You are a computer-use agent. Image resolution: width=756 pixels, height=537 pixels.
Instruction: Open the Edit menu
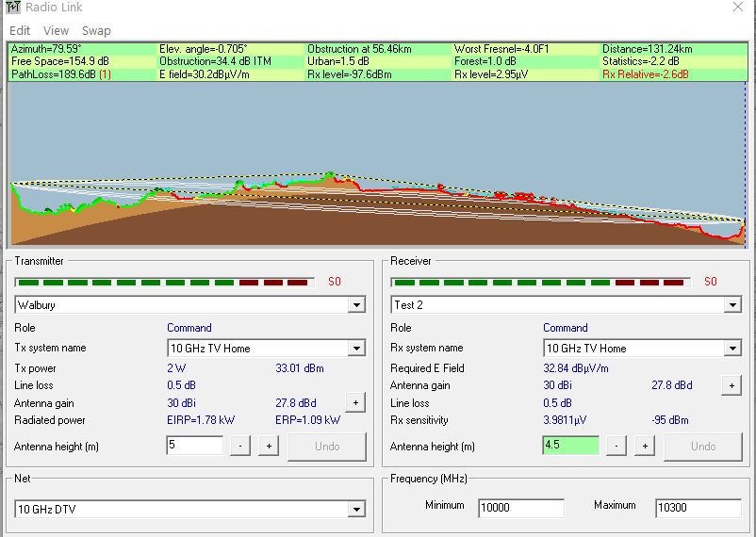[20, 30]
